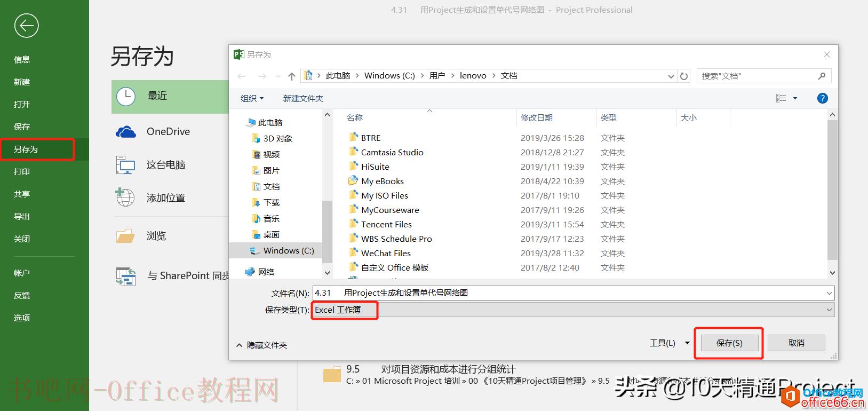The height and width of the screenshot is (411, 868).
Task: Open Export in the backstage menu
Action: [x=22, y=216]
